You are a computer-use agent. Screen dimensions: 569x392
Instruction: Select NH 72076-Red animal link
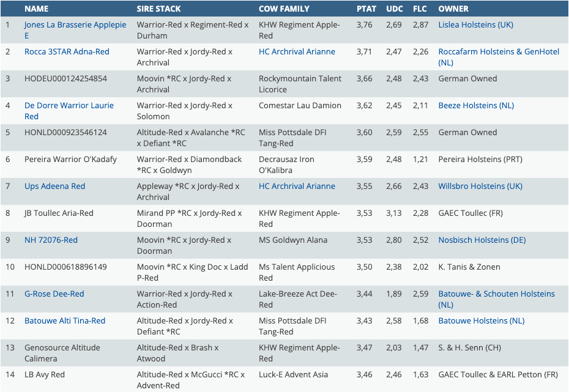[x=51, y=240]
